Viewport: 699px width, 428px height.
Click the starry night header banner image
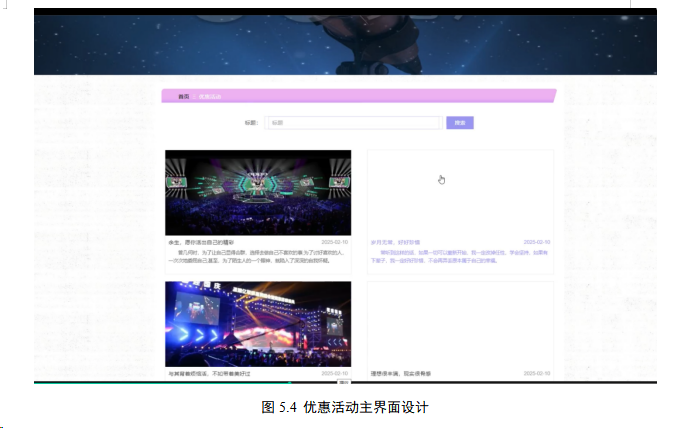345,45
